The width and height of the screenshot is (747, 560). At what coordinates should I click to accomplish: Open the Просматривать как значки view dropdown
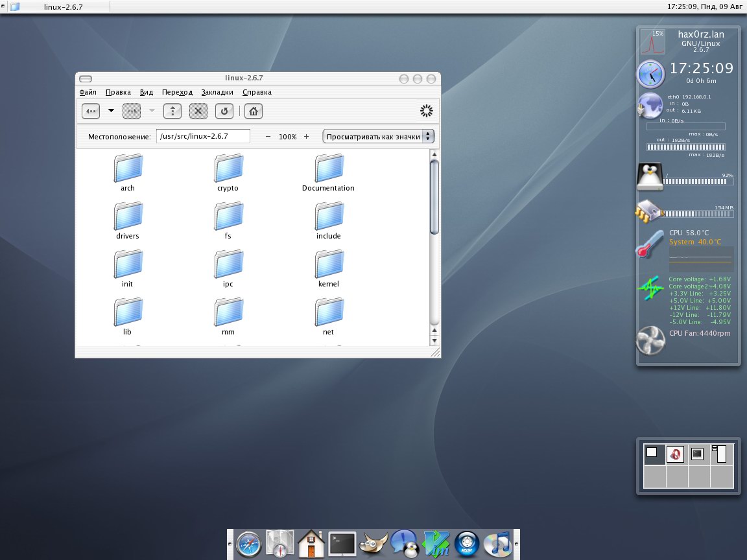tap(378, 137)
